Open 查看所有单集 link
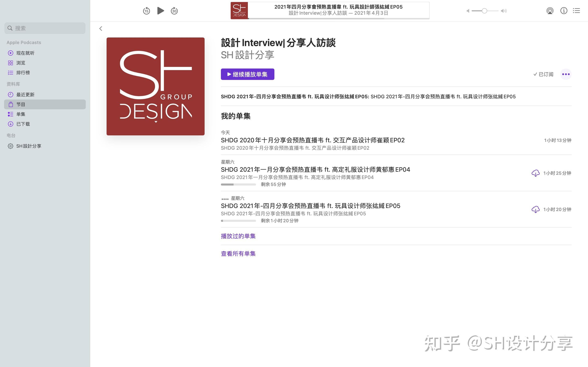The image size is (588, 367). (x=238, y=253)
